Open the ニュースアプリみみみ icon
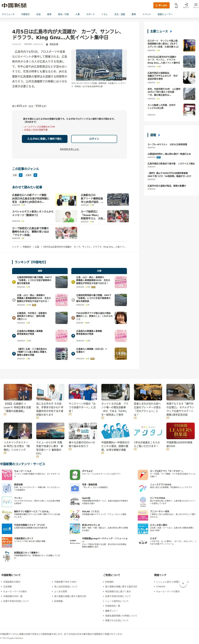 143,488
